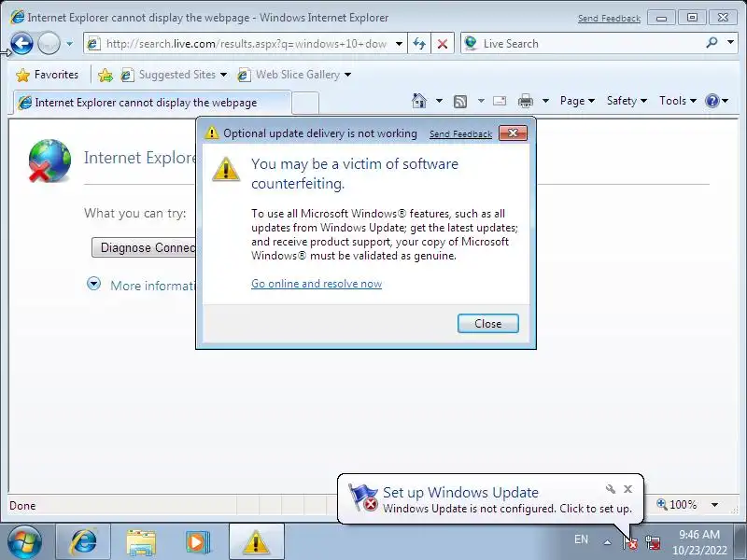
Task: Select the warning dialog taskbar button
Action: 256,542
